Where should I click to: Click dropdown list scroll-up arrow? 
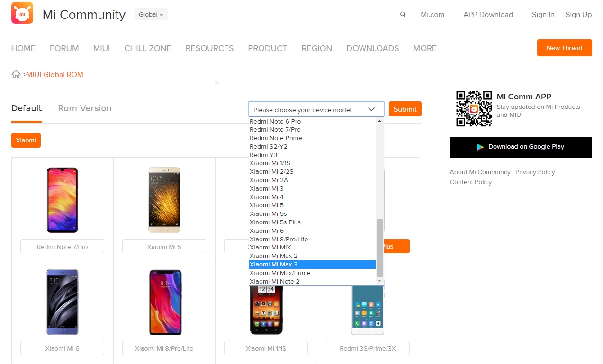[379, 122]
